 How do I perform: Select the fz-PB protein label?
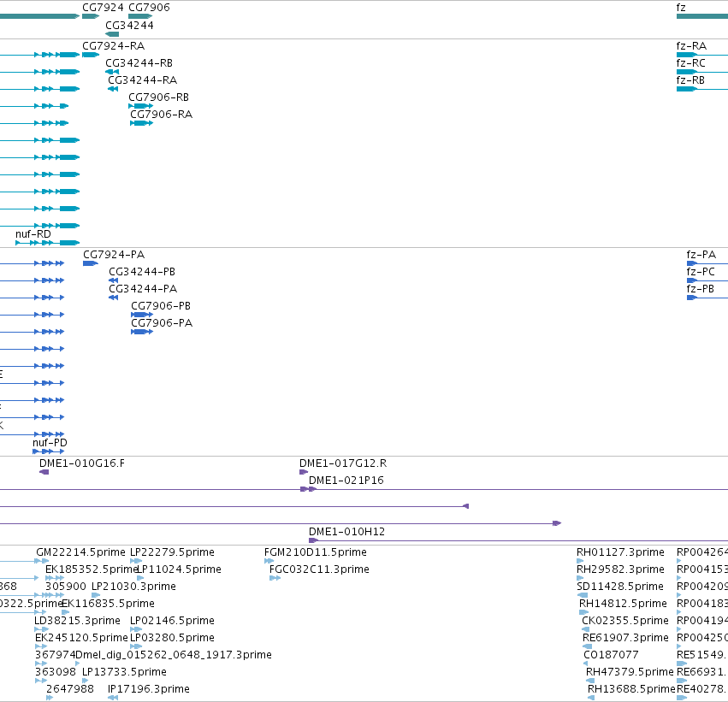click(700, 289)
